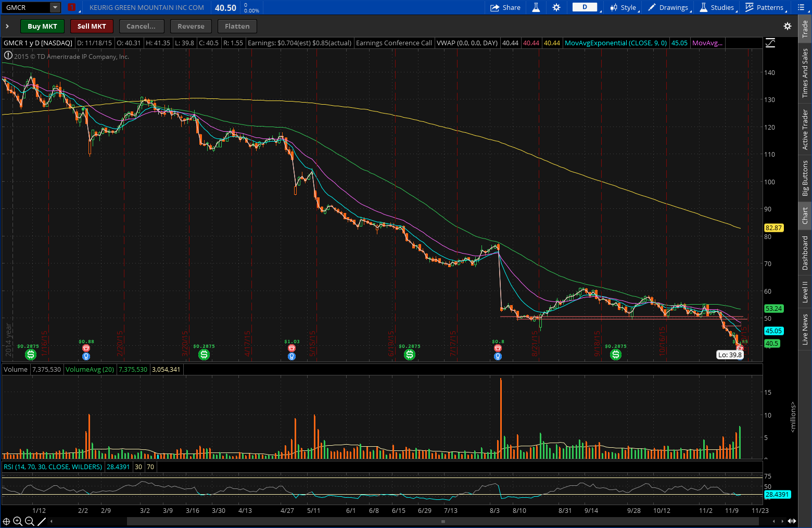Switch to the Times And Sales tab
The width and height of the screenshot is (812, 528).
805,73
